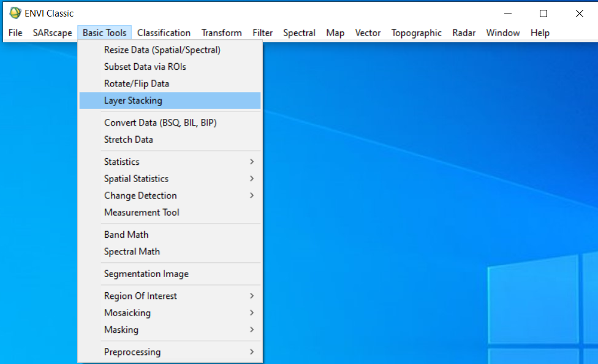The height and width of the screenshot is (364, 598).
Task: Open the Map menu
Action: click(335, 33)
